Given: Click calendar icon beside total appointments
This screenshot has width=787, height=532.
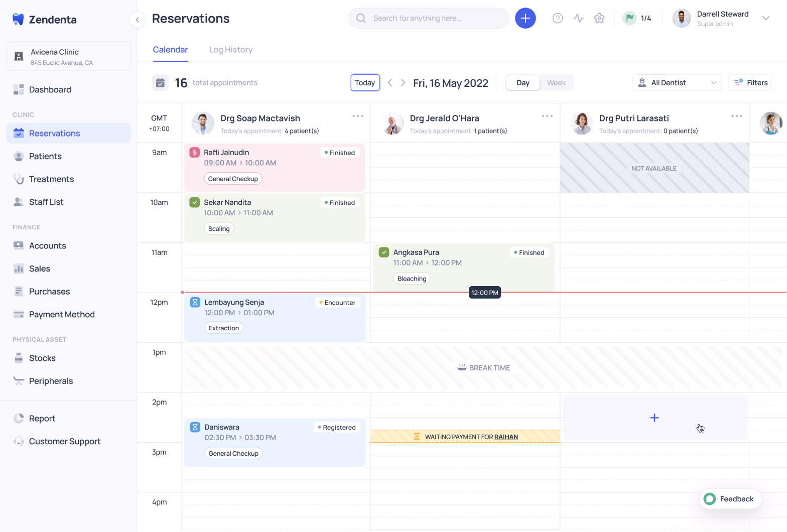Looking at the screenshot, I should point(160,83).
